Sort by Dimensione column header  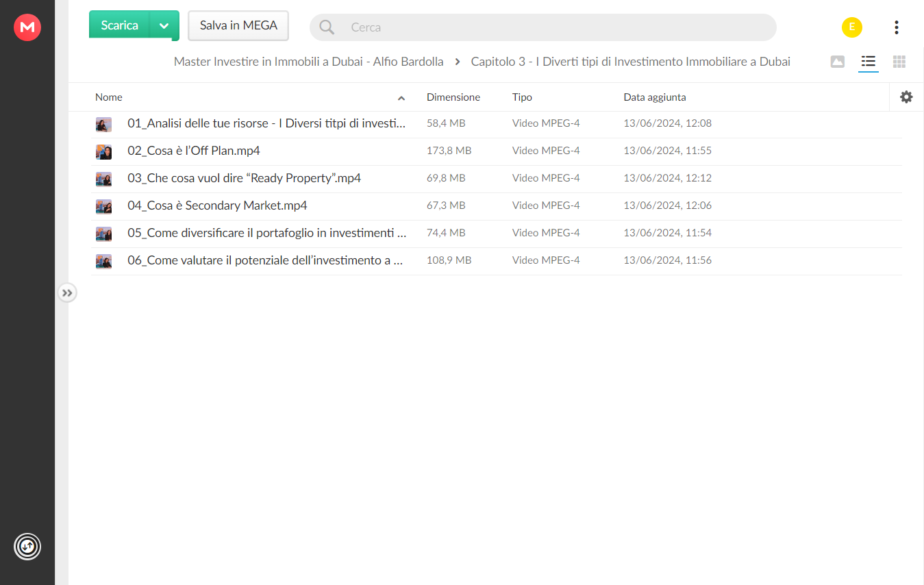453,97
